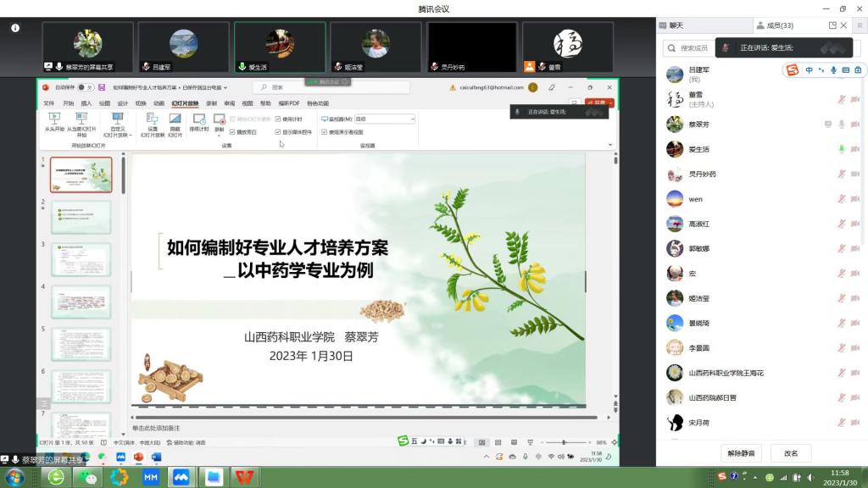
Task: Uncheck the 使用计时 checkbox
Action: 278,119
